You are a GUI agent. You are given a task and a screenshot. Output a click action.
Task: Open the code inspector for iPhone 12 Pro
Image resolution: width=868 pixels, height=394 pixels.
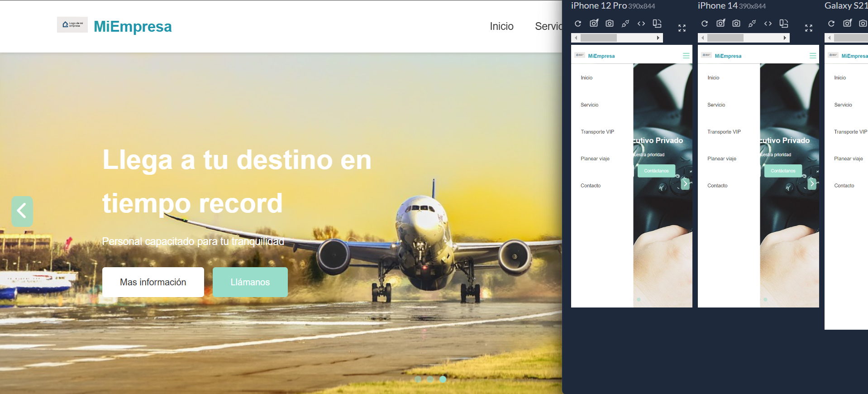(x=641, y=24)
